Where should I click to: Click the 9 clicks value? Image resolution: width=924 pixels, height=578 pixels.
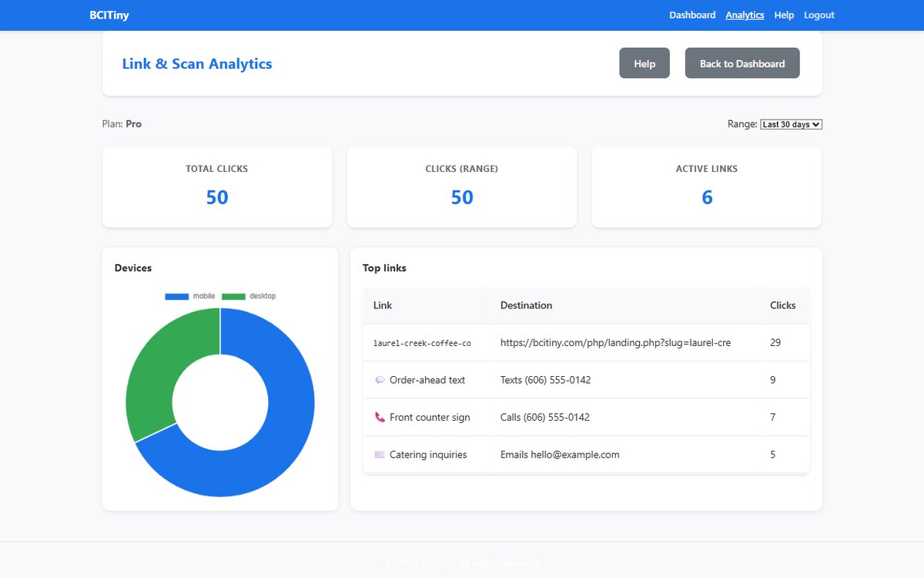(773, 380)
